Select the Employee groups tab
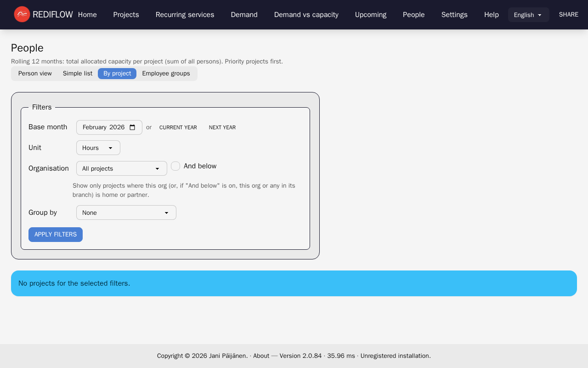This screenshot has height=368, width=588. coord(166,74)
